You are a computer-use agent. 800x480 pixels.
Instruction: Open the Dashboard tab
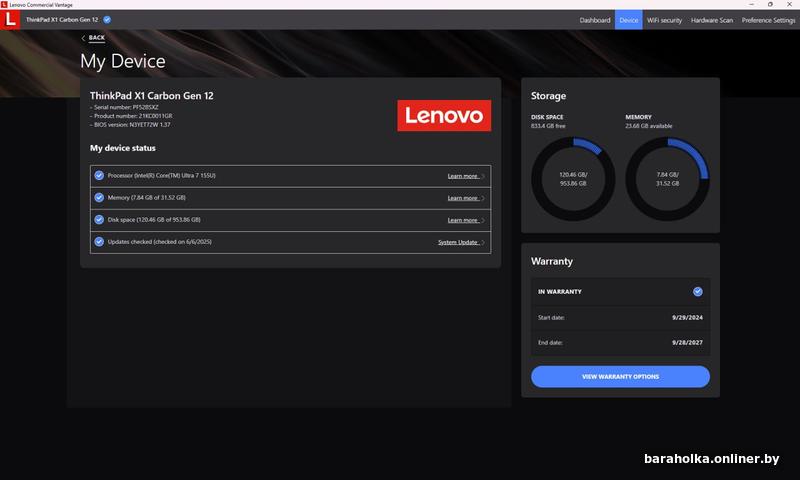pyautogui.click(x=594, y=20)
